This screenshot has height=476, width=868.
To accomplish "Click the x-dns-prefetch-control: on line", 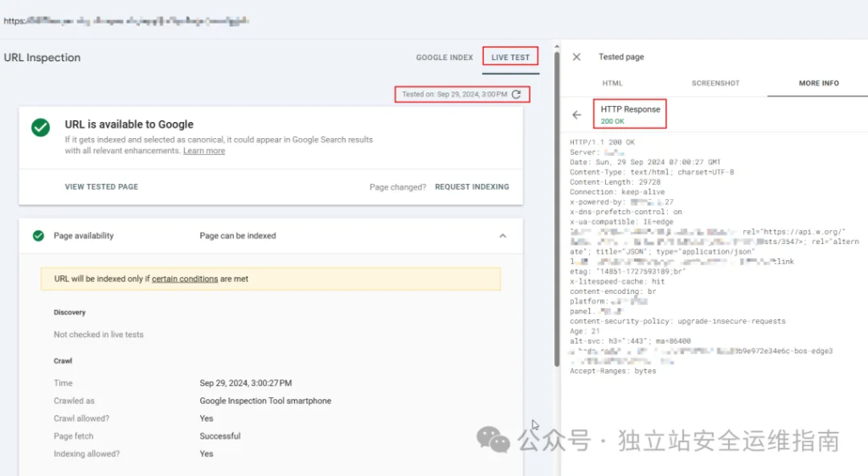I will 626,212.
